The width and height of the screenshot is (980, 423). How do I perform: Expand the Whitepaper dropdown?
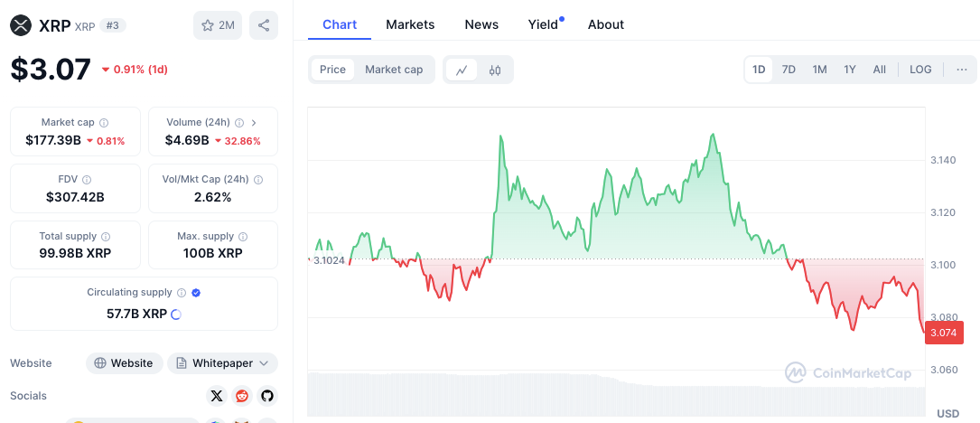click(222, 363)
